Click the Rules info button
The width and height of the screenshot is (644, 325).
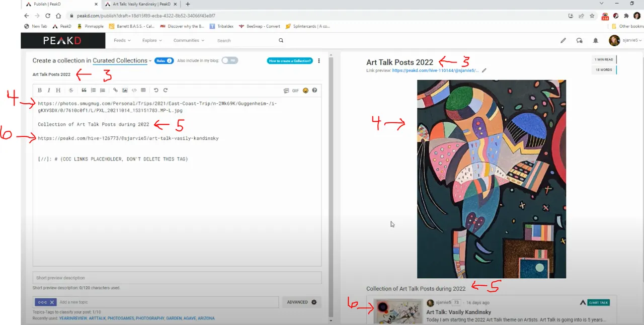[164, 60]
